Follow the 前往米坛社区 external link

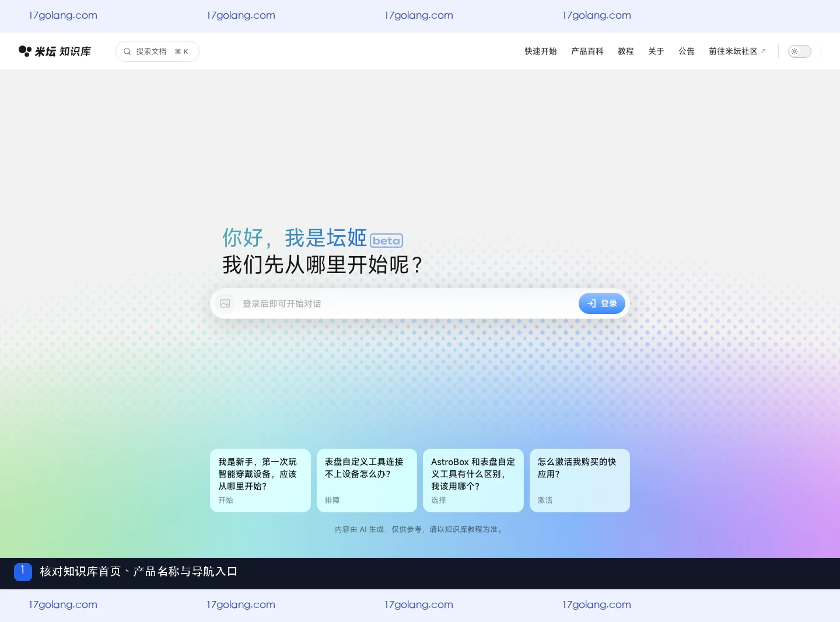737,51
